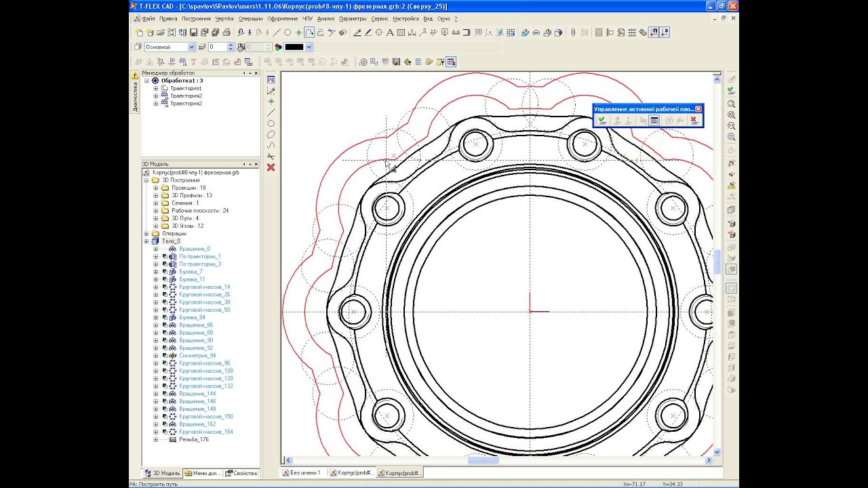Toggle visibility box for Вращение_162
Image resolution: width=868 pixels, height=488 pixels.
coord(165,424)
